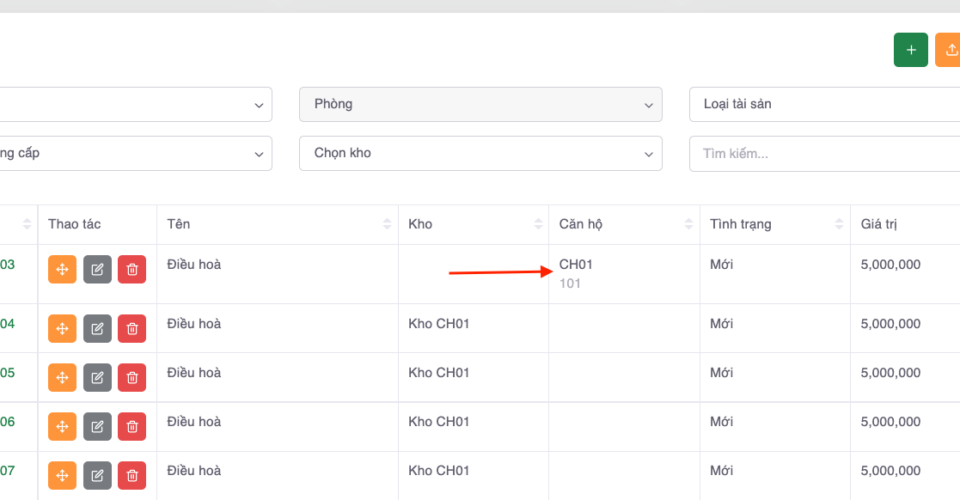Click the green plus add button
Screen dimensions: 960x500
coord(910,50)
